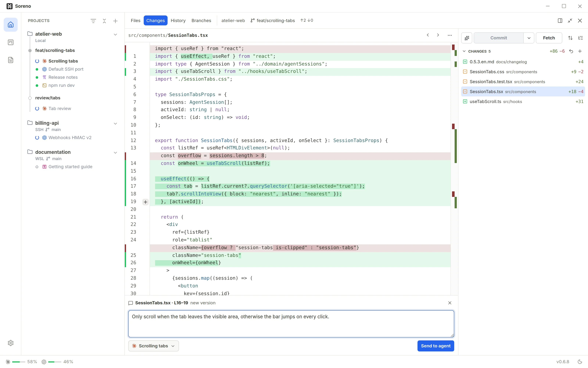Toggle the side panel layout icon

pos(560,21)
